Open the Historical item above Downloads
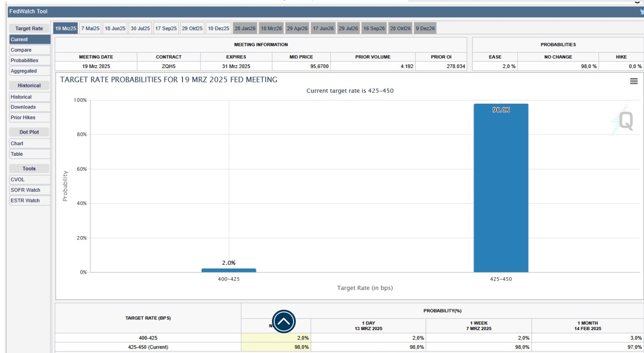This screenshot has width=644, height=353. click(30, 97)
